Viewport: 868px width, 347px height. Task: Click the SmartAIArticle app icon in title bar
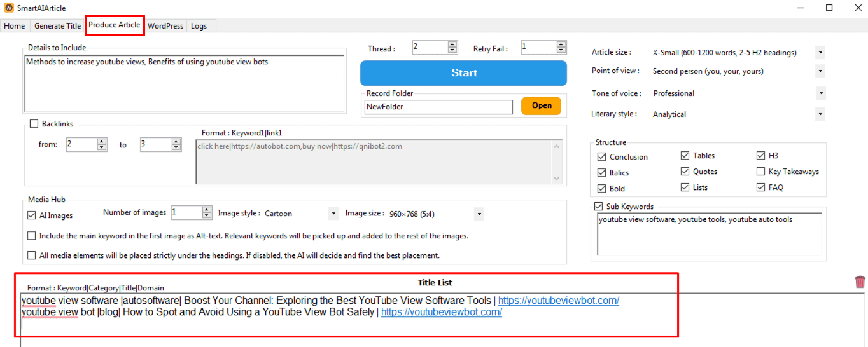tap(9, 8)
